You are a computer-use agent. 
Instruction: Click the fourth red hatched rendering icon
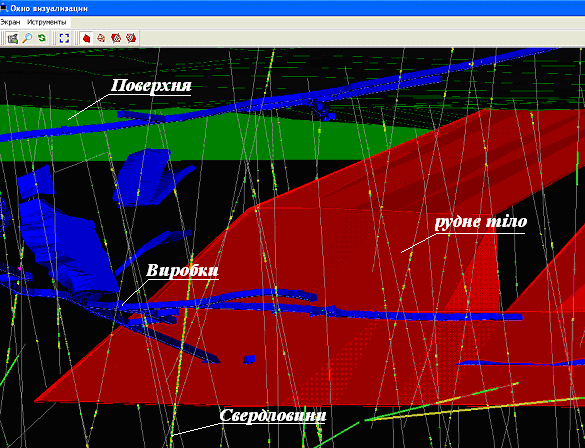[x=131, y=38]
